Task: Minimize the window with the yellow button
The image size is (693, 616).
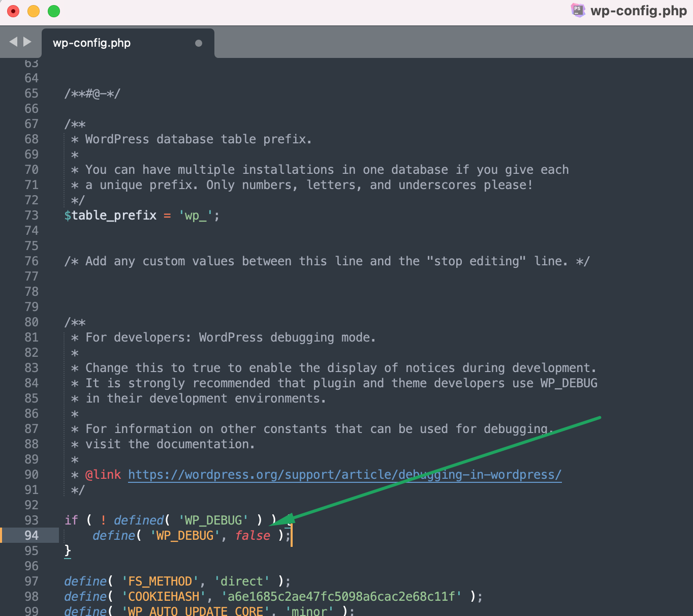Action: [34, 11]
